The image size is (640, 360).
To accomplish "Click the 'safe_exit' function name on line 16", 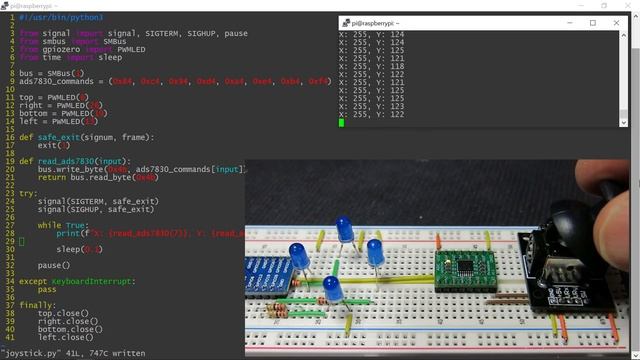I will click(x=59, y=138).
